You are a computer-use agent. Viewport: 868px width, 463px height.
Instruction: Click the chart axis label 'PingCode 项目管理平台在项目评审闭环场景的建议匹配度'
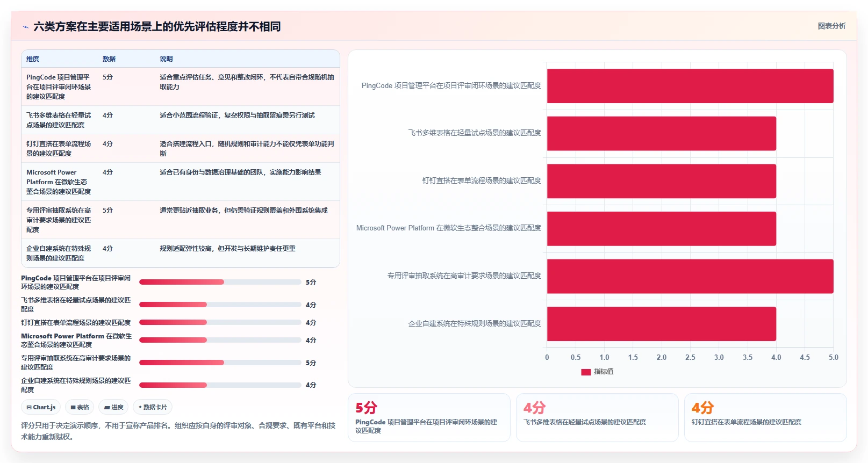(x=451, y=86)
